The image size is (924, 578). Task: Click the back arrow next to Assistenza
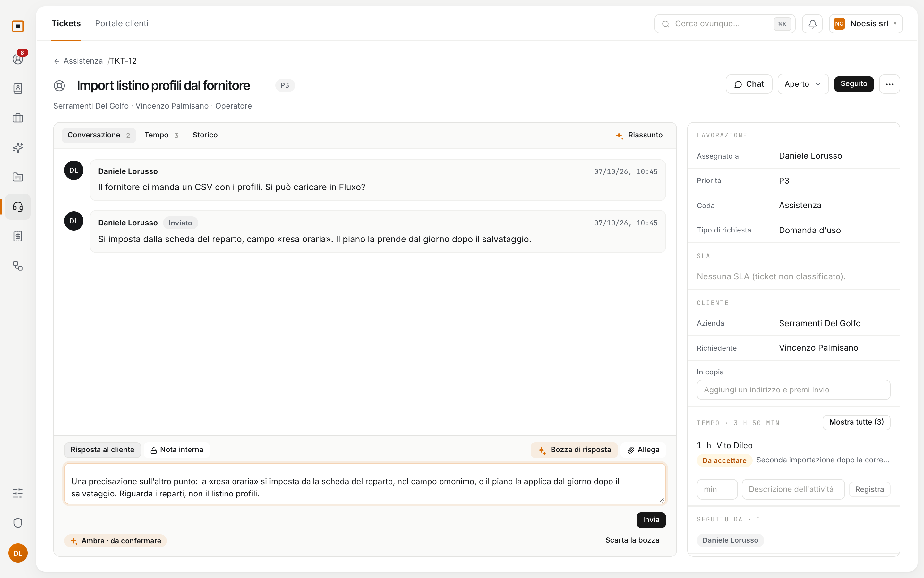coord(56,61)
